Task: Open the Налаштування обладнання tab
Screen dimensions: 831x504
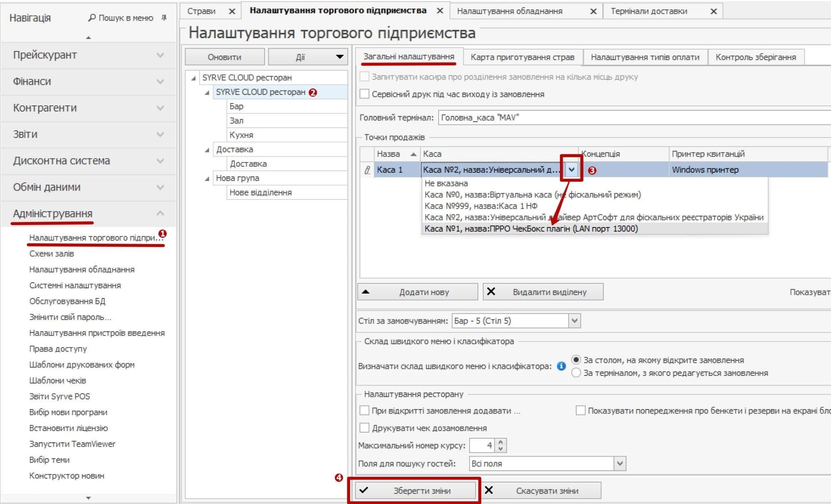Action: [x=509, y=12]
